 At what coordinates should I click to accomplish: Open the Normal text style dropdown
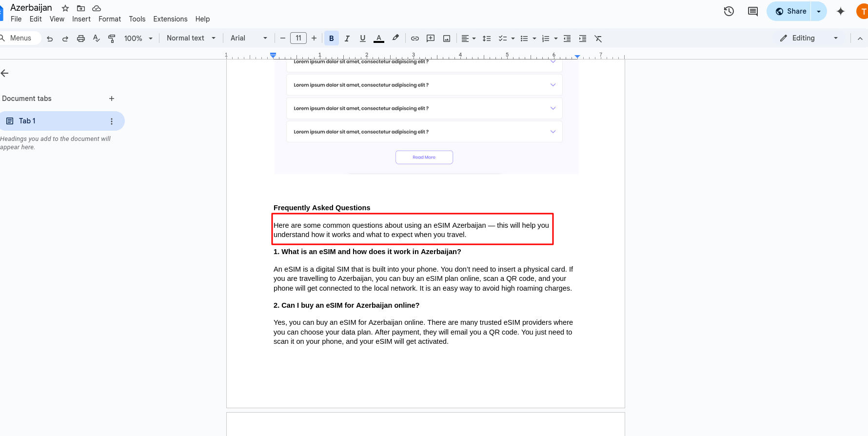(x=191, y=38)
